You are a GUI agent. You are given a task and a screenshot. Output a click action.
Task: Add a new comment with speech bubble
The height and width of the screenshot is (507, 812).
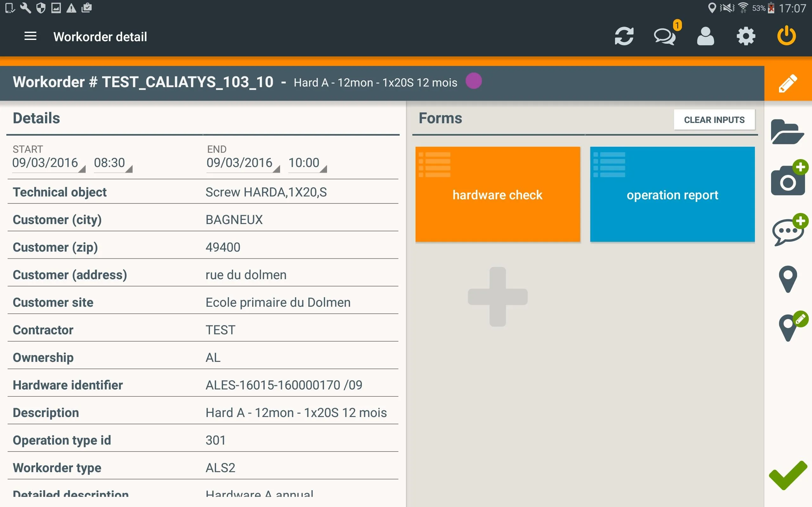coord(788,230)
